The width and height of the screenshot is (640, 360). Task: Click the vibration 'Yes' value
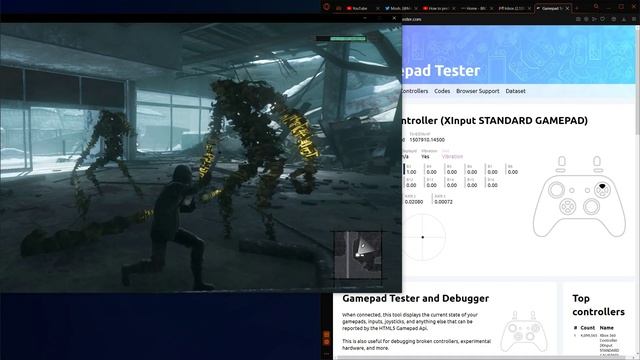pyautogui.click(x=425, y=156)
